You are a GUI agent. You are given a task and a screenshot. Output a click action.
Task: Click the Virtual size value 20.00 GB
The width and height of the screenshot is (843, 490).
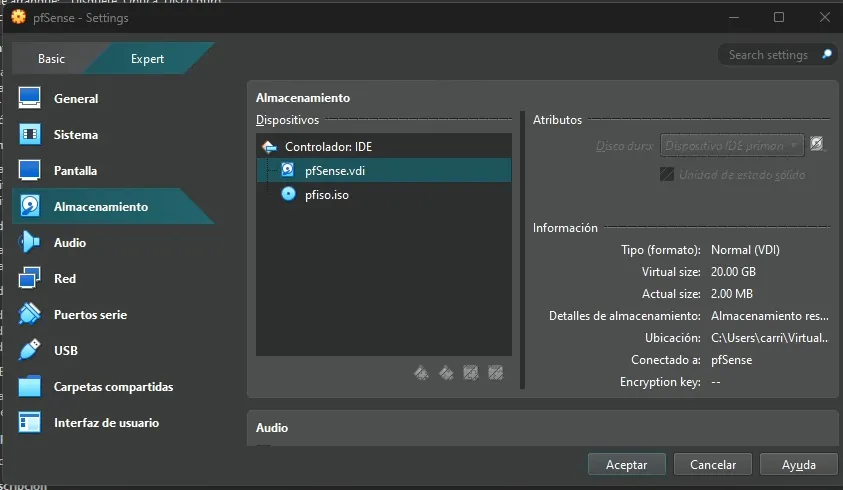(733, 272)
